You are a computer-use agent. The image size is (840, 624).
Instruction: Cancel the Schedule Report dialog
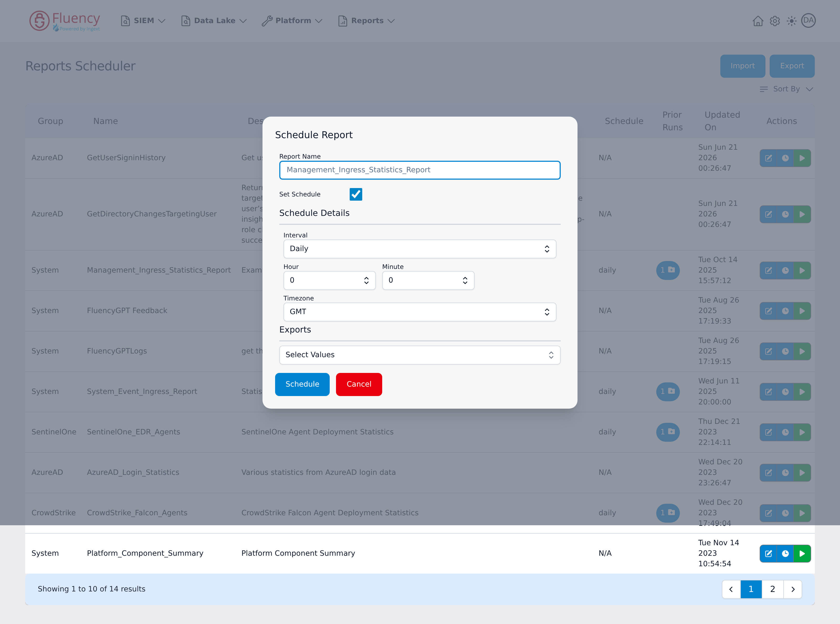pos(359,384)
